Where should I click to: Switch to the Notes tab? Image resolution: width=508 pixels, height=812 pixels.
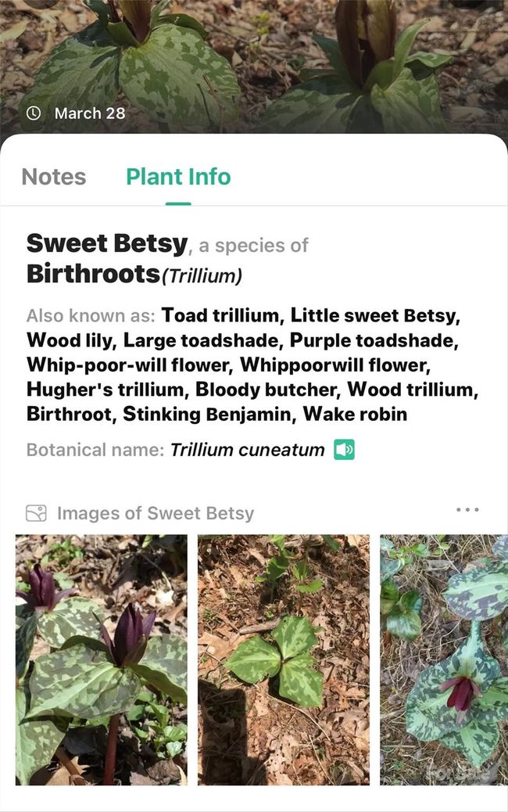(54, 177)
